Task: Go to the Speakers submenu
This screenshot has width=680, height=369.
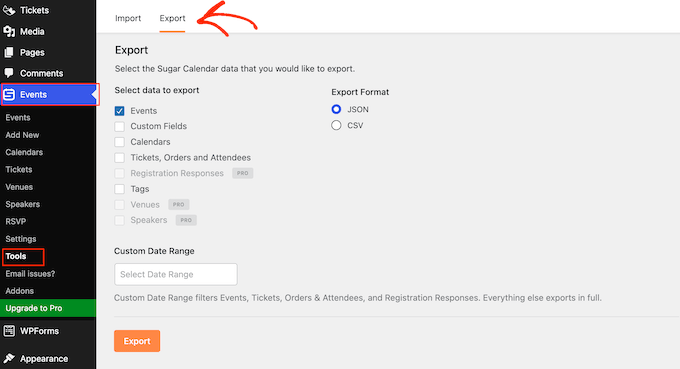Action: 23,204
